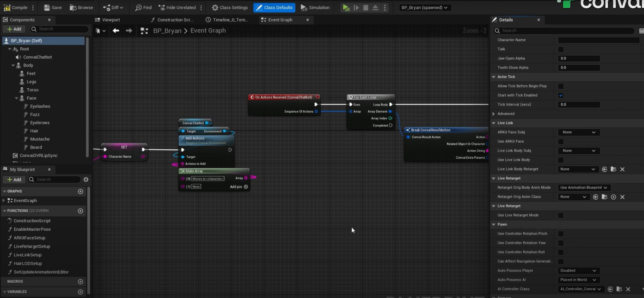Image resolution: width=644 pixels, height=298 pixels.
Task: Open the Auto Possess AI dropdown
Action: tap(578, 280)
